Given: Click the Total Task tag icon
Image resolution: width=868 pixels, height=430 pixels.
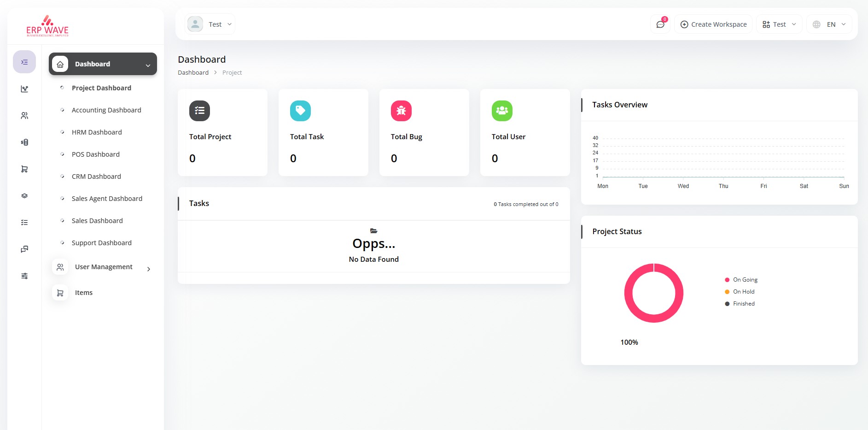Looking at the screenshot, I should (x=300, y=111).
